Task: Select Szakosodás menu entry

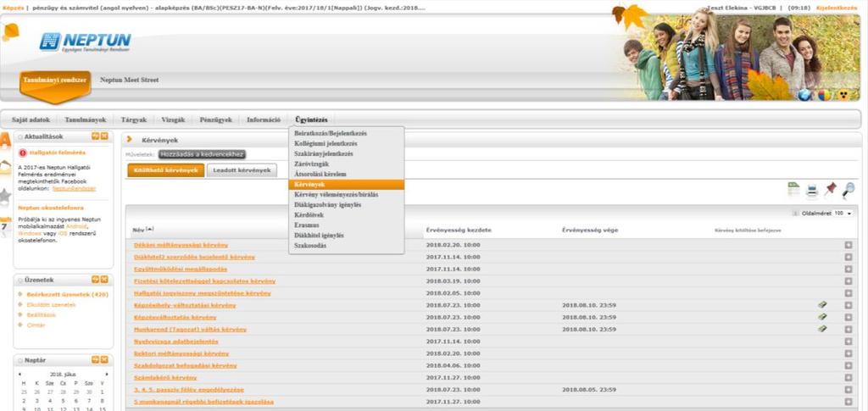Action: tap(310, 246)
